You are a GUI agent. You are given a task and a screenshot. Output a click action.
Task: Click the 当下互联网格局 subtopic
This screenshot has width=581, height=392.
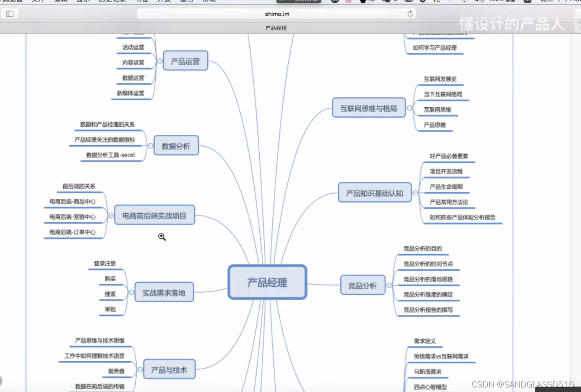click(x=443, y=94)
